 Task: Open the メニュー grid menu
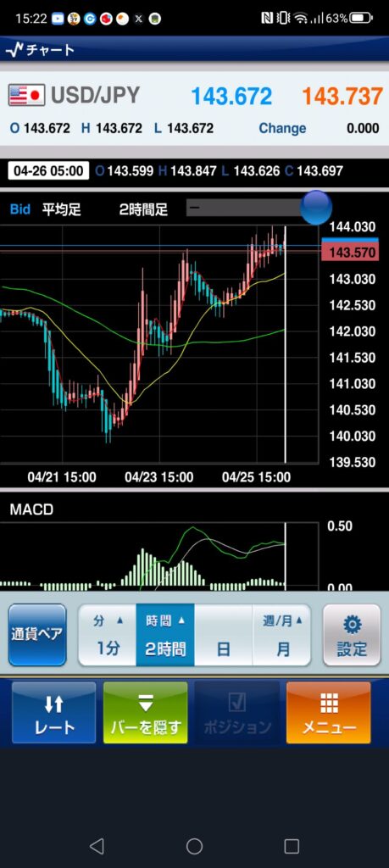pyautogui.click(x=329, y=712)
